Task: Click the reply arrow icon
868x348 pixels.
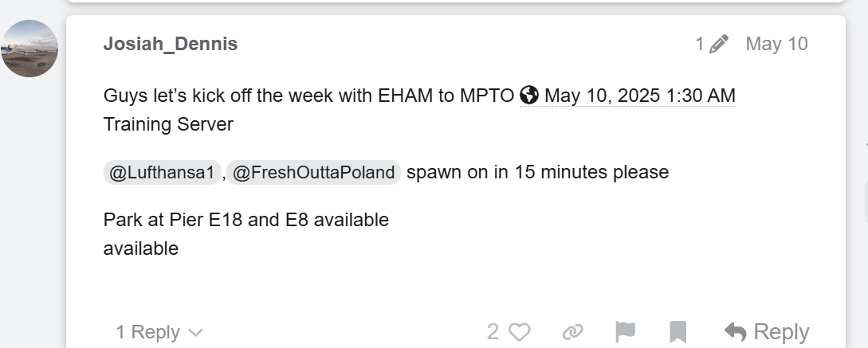Action: tap(735, 332)
